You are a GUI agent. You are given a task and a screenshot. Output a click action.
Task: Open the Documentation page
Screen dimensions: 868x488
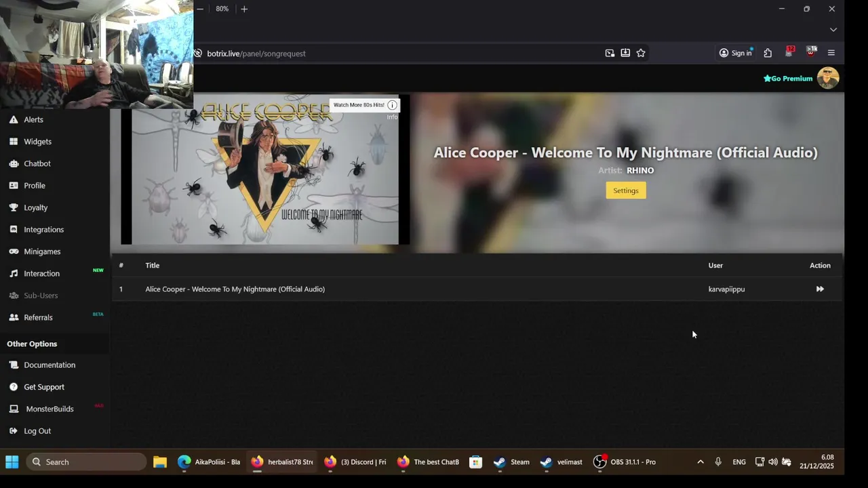point(50,365)
